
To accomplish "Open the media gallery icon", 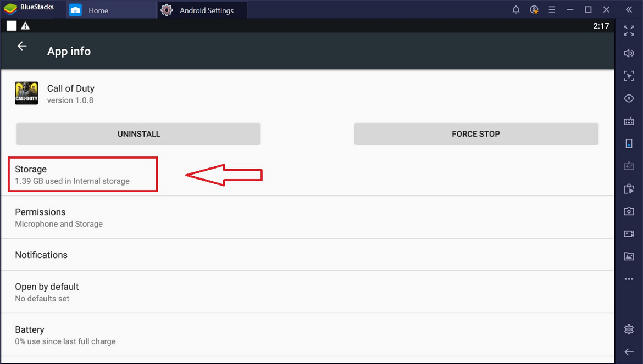I will (x=629, y=256).
